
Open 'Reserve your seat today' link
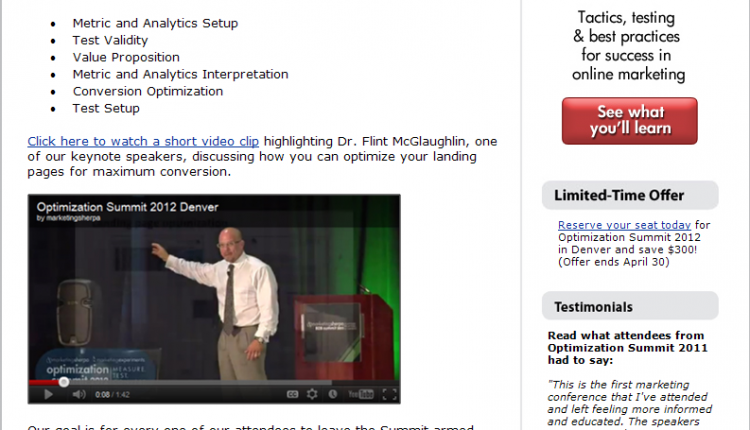[624, 225]
